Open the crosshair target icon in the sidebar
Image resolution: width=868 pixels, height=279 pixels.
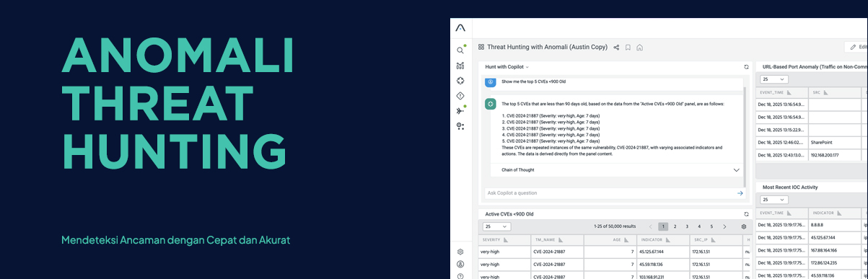(460, 81)
